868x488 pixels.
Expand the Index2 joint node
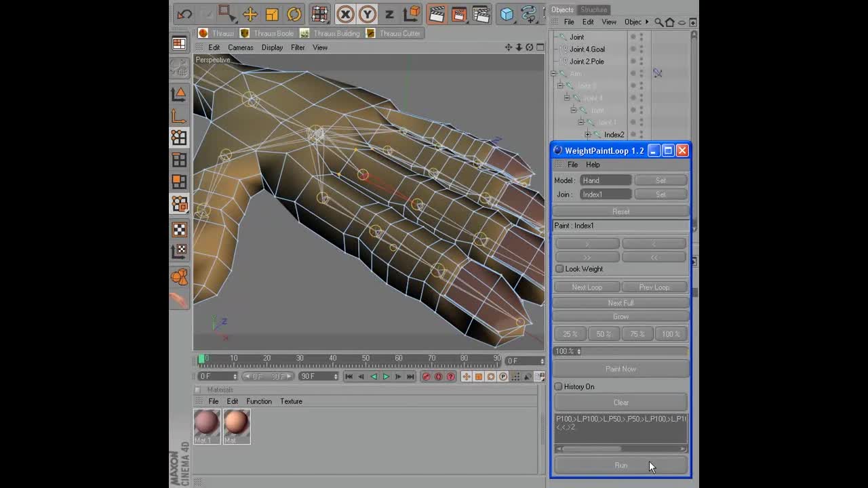coord(588,134)
